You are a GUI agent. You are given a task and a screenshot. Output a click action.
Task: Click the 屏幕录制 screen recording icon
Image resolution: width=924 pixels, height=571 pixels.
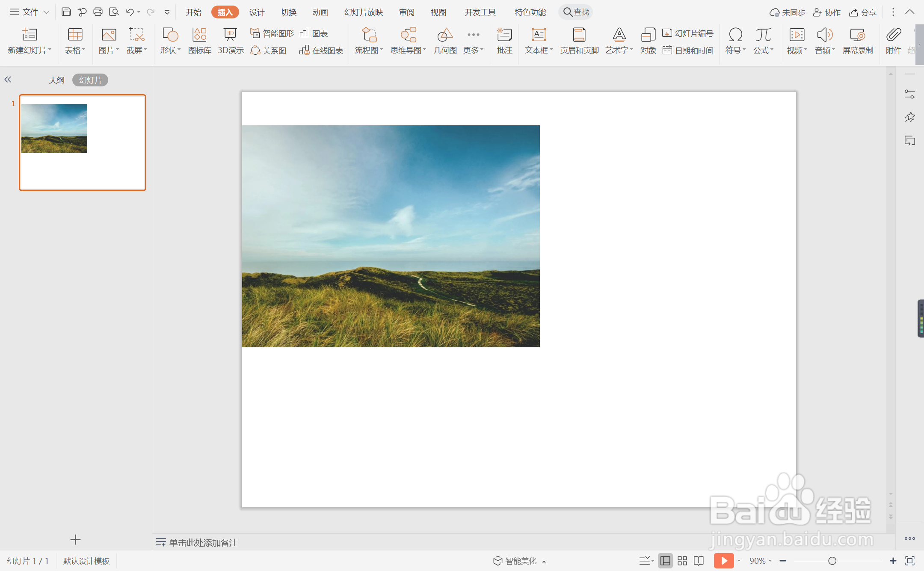858,41
